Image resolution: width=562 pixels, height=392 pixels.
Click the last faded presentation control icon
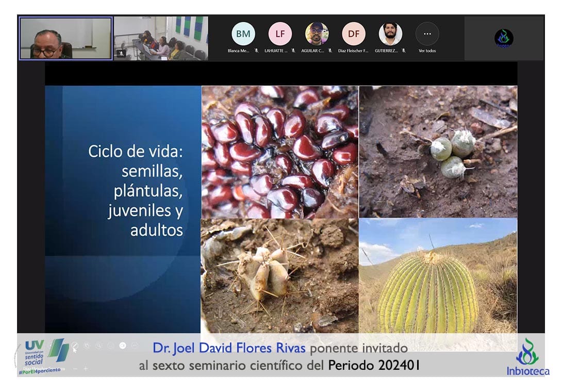point(135,346)
